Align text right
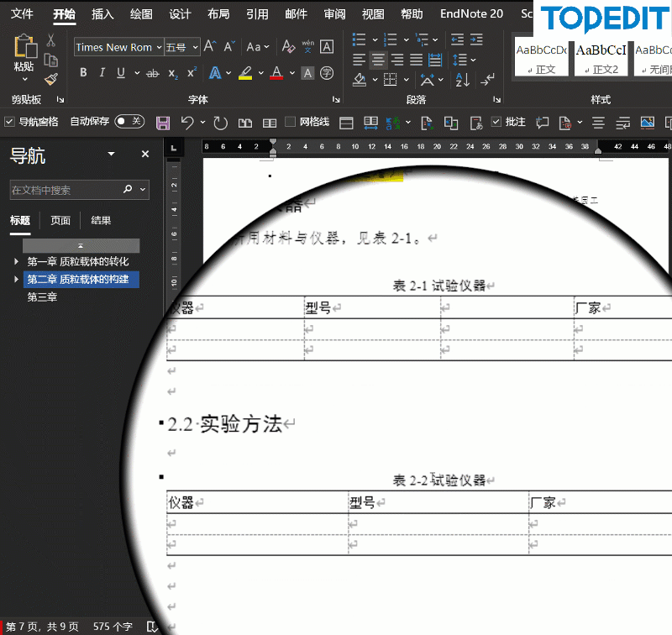Image resolution: width=672 pixels, height=635 pixels. tap(396, 59)
